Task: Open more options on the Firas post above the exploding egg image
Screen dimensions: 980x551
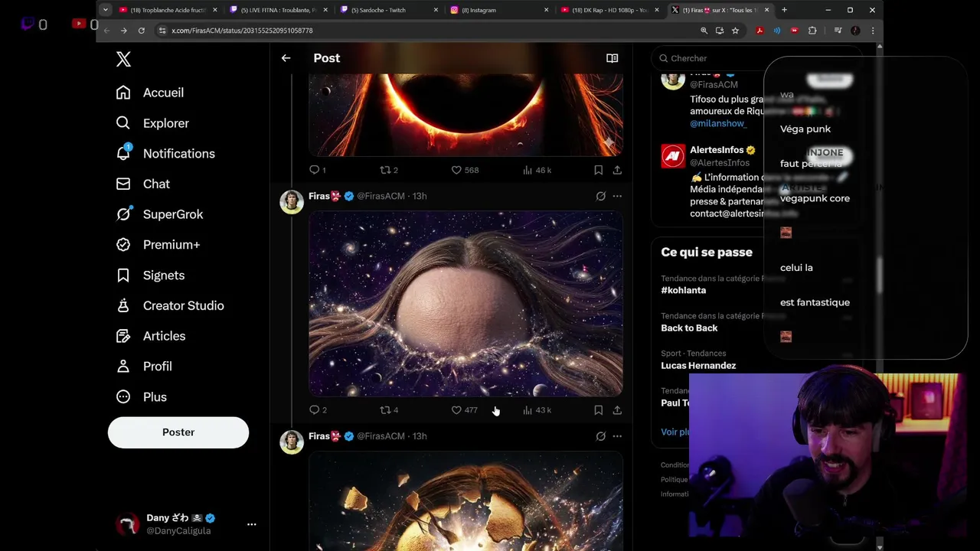Action: coord(617,436)
